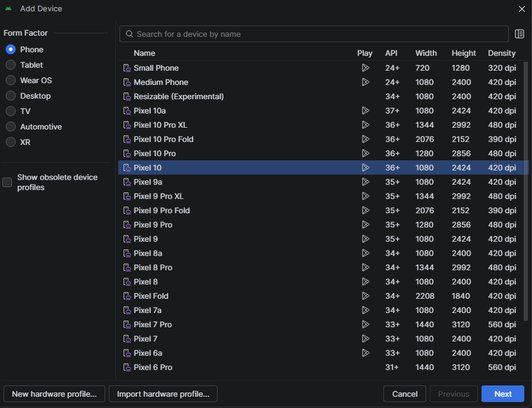The height and width of the screenshot is (408, 532).
Task: Click the Play Store icon for Pixel 10a
Action: pos(365,110)
